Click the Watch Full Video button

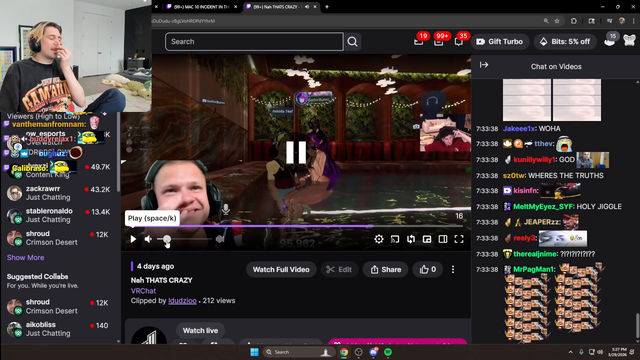click(x=281, y=269)
